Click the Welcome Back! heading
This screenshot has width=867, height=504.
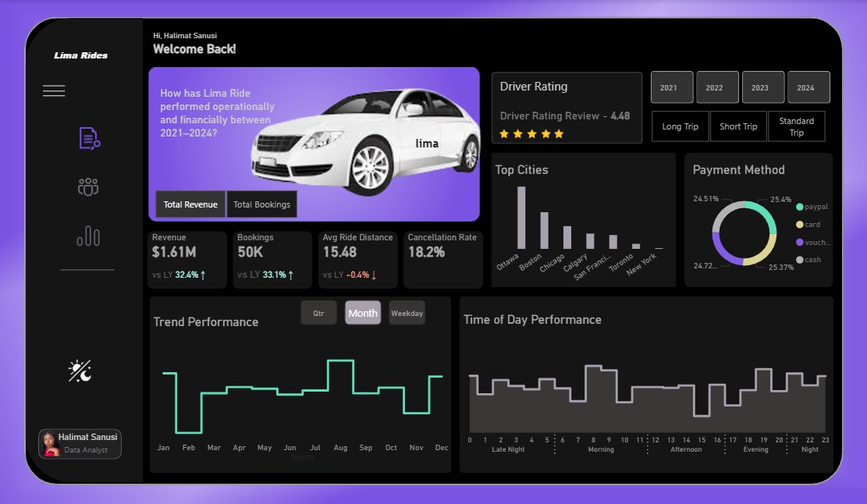(194, 49)
